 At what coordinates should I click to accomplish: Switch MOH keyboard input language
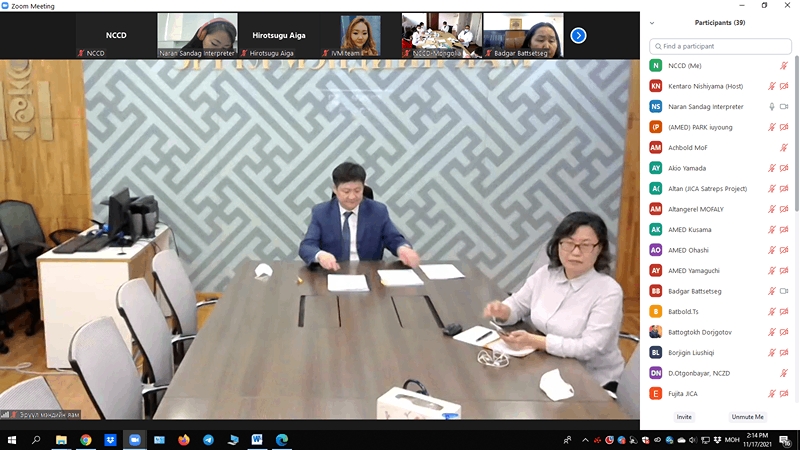pyautogui.click(x=732, y=440)
